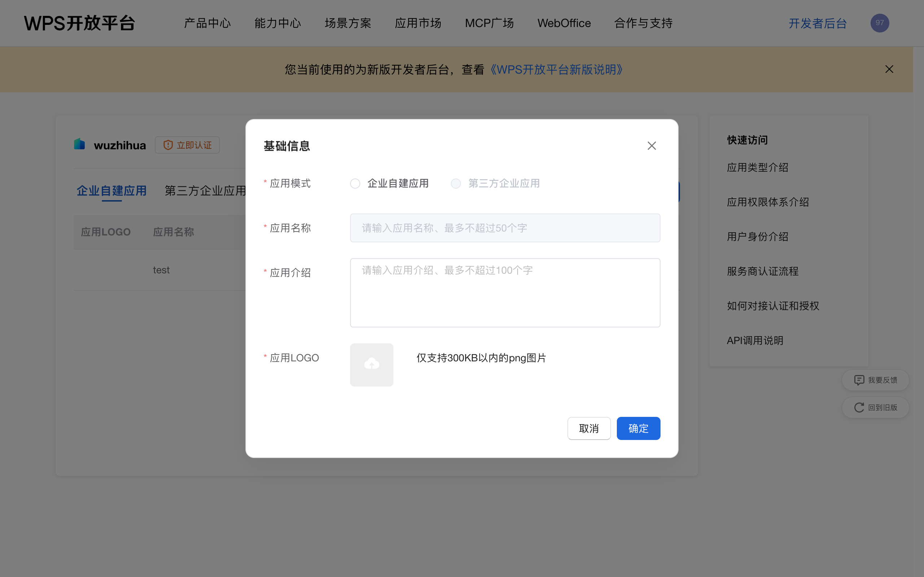Select the 企业自建应用 radio button

(x=355, y=183)
